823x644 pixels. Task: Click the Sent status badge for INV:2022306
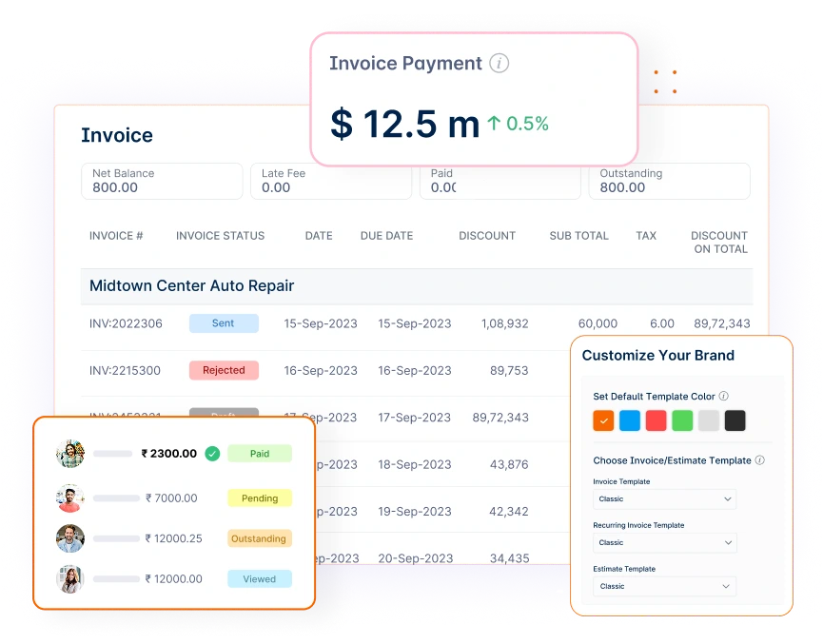coord(224,323)
